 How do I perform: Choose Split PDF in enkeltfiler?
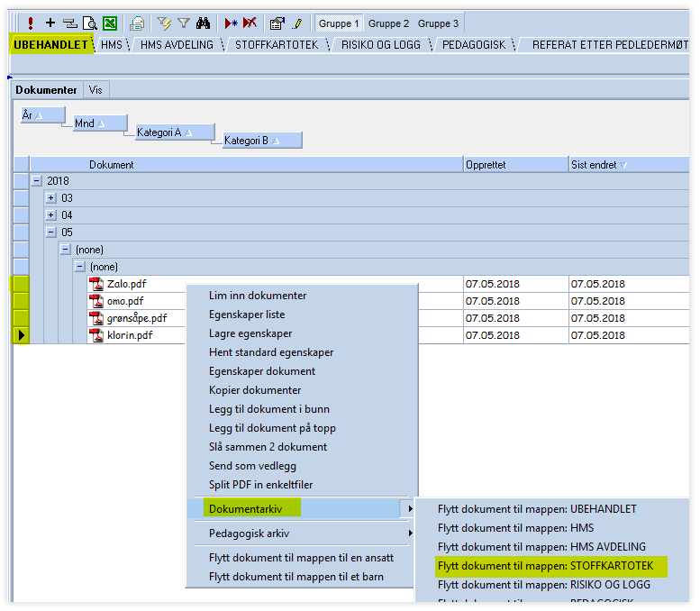[260, 485]
